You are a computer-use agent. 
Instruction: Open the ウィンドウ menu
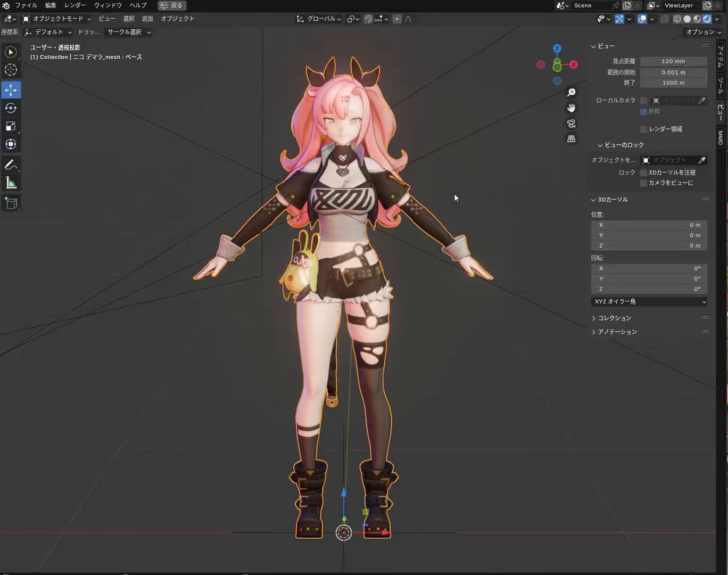pos(108,5)
